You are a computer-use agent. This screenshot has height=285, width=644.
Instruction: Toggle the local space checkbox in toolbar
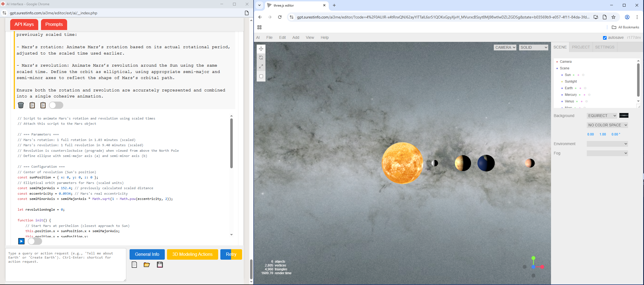point(261,76)
